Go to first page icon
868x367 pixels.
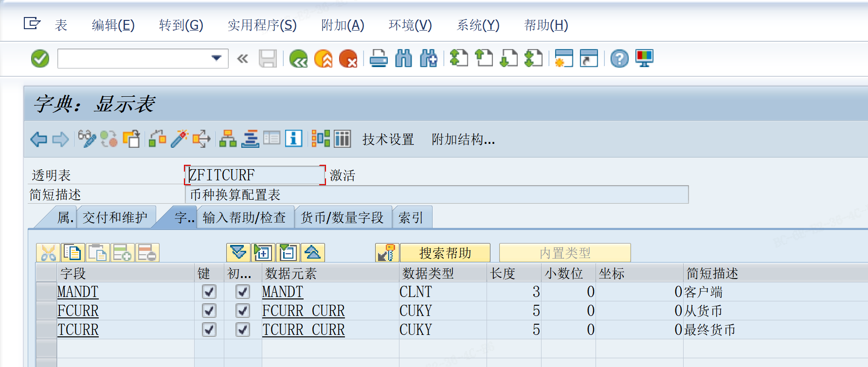458,59
